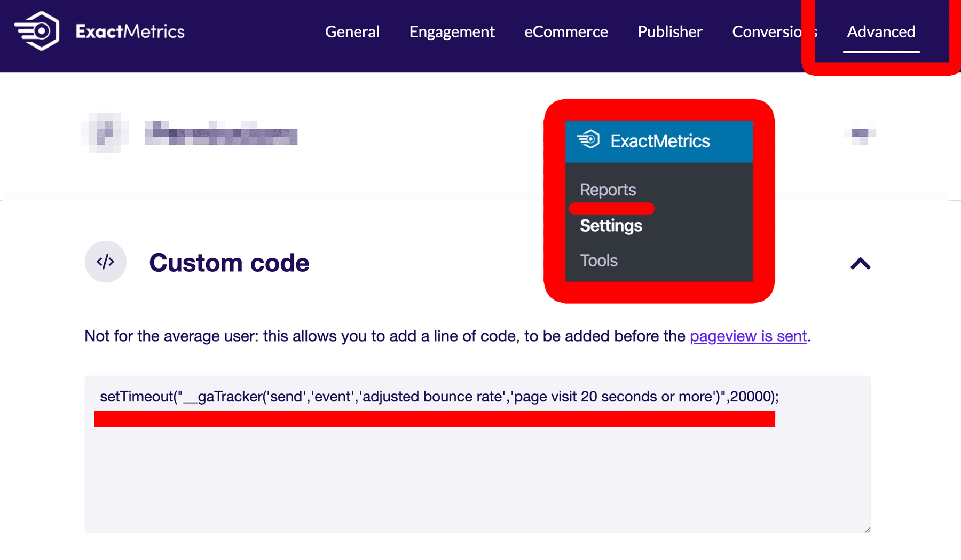
Task: Switch to the Engagement tab
Action: (452, 32)
